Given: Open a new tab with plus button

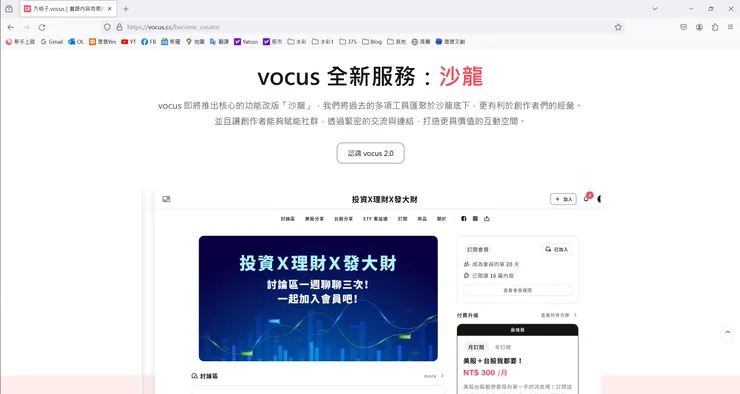Looking at the screenshot, I should [126, 8].
